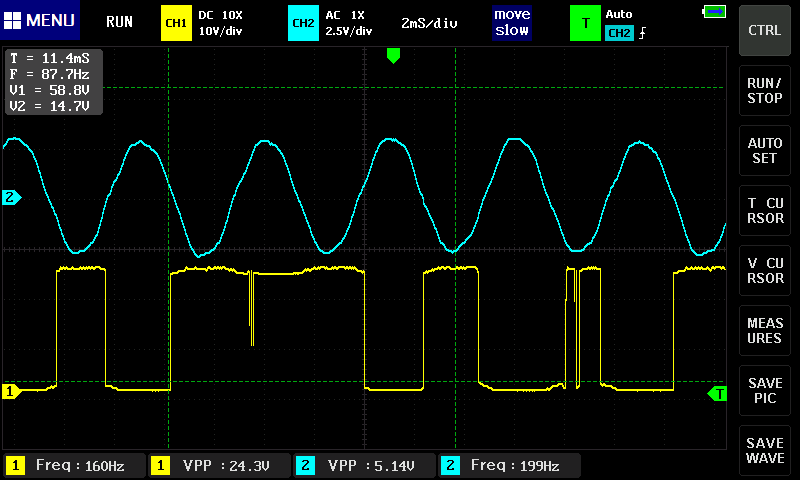This screenshot has width=800, height=480.
Task: Click the RUN/STOP button
Action: pyautogui.click(x=764, y=91)
